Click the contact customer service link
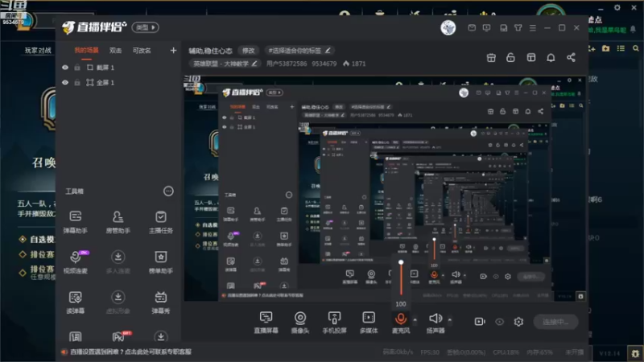 (x=130, y=352)
